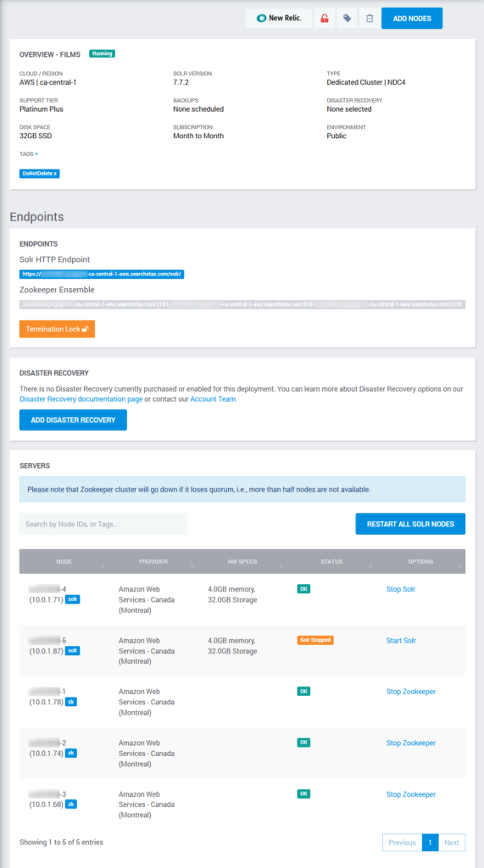Click Restart All Solr Nodes button
The image size is (484, 868).
(410, 524)
